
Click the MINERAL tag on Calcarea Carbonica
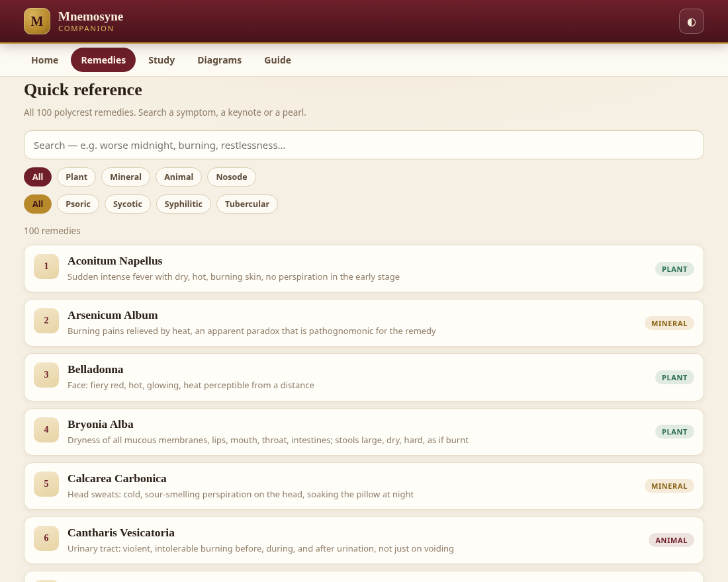click(x=669, y=486)
